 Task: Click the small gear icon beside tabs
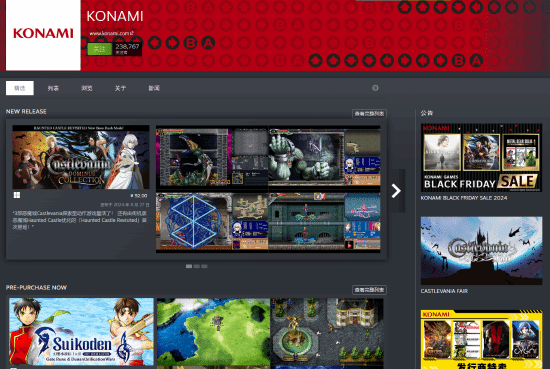point(375,88)
